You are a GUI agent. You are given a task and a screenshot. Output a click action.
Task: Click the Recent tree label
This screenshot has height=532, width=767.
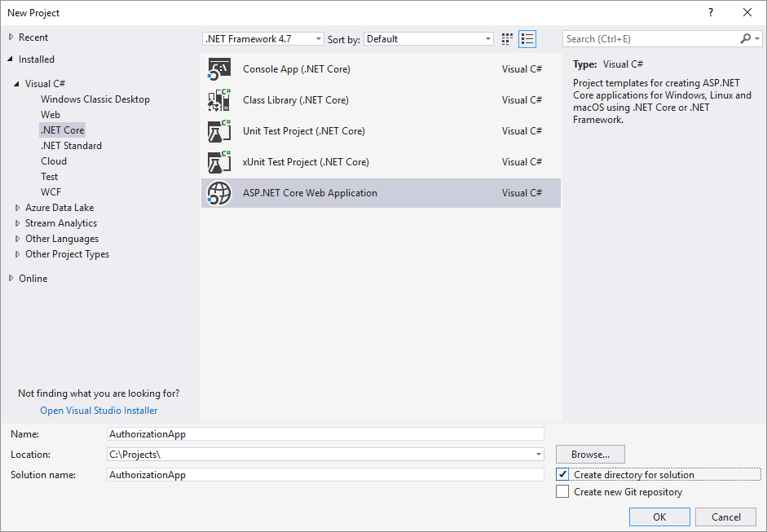tap(33, 37)
